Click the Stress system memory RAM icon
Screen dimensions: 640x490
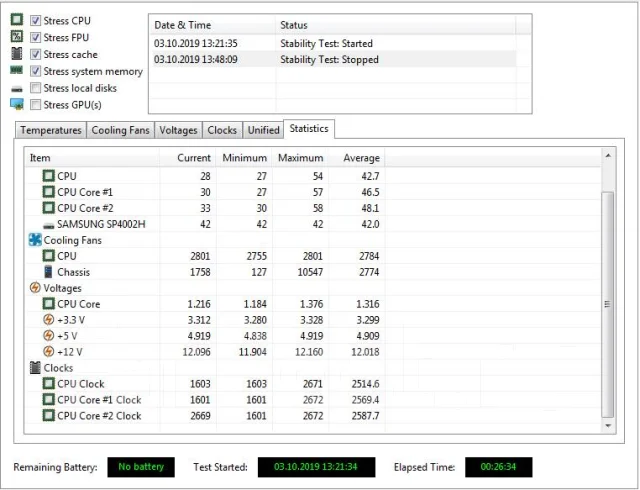click(x=17, y=71)
